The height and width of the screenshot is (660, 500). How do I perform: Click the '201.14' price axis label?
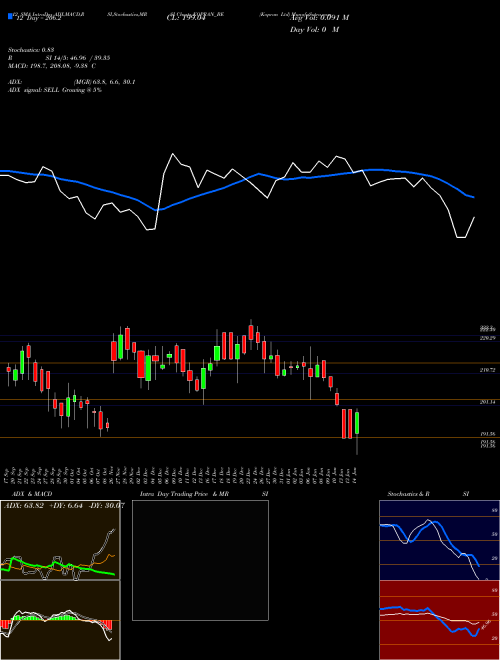(x=487, y=402)
